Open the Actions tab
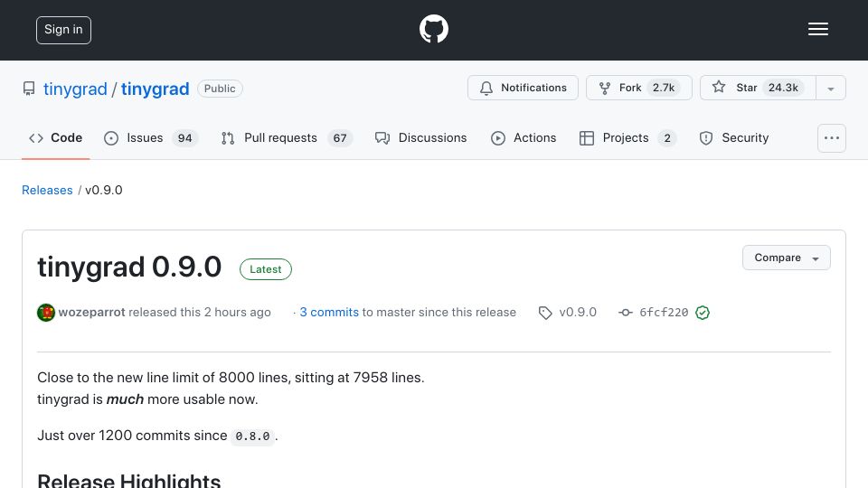The height and width of the screenshot is (488, 868). (x=524, y=137)
